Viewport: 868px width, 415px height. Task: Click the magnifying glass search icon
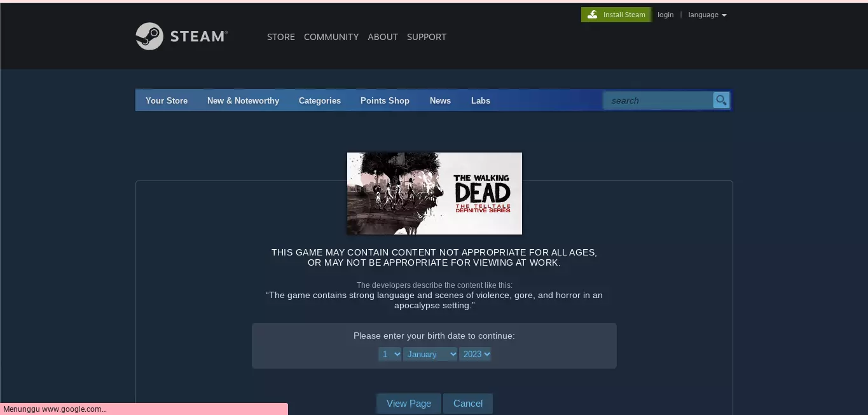[721, 100]
